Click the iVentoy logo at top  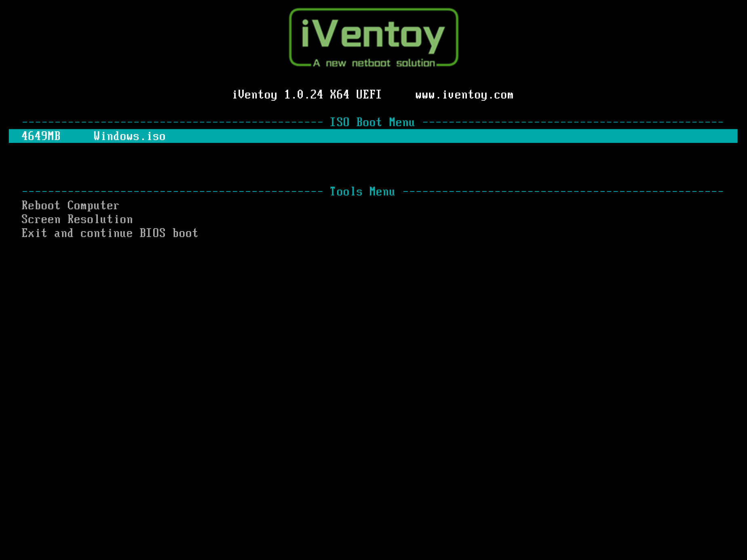(373, 38)
